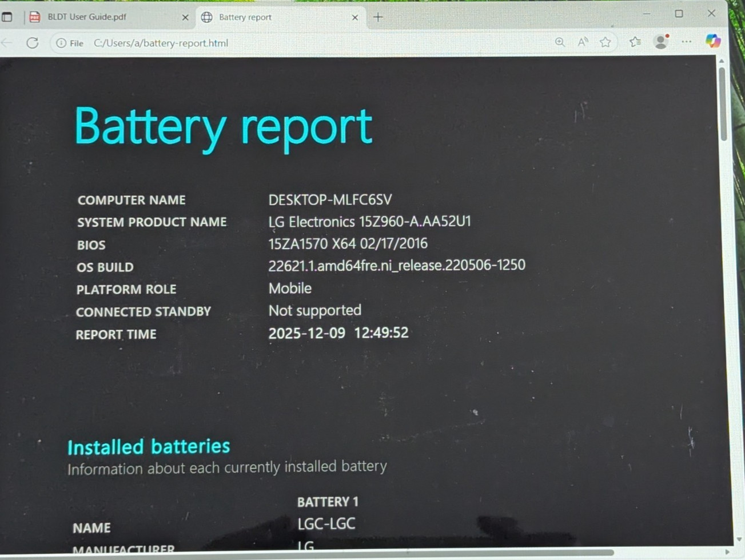Screen dimensions: 745x560
Task: Close the BLDT User Guide.pdf tab
Action: click(185, 18)
